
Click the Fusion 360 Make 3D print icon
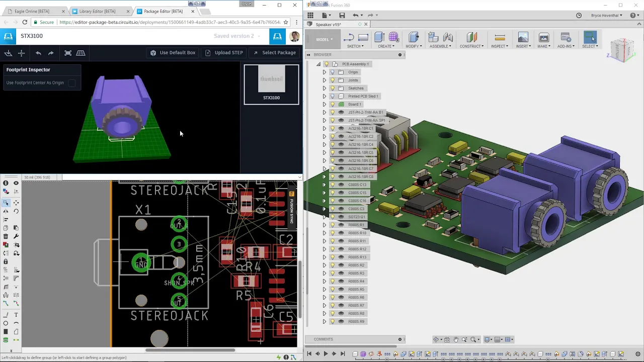click(x=543, y=37)
